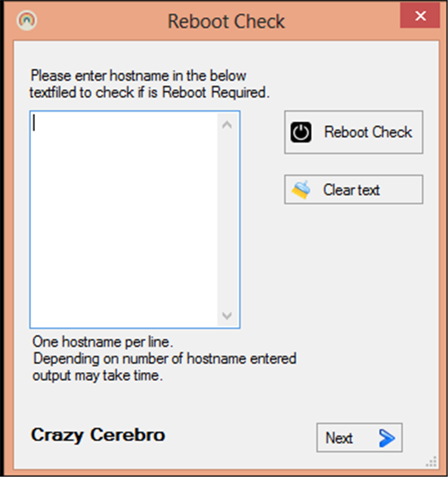Viewport: 448px width, 477px height.
Task: Click the rainbow app icon in title bar
Action: pyautogui.click(x=27, y=20)
